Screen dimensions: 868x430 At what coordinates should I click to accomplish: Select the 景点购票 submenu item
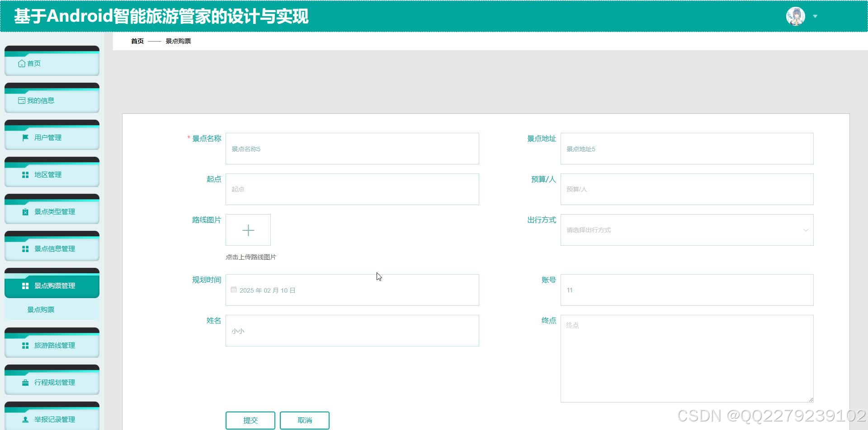(52, 310)
